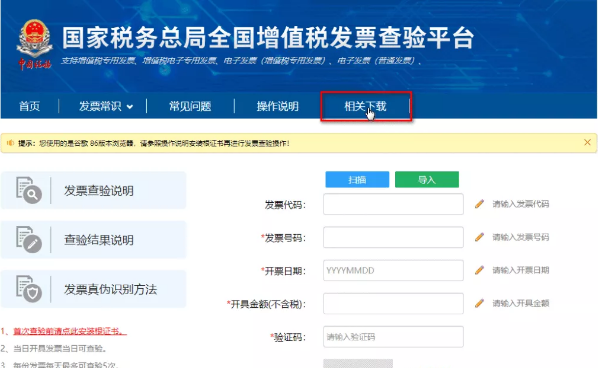The height and width of the screenshot is (368, 598).
Task: Focus the 开具金额(不含税) input field
Action: click(393, 304)
